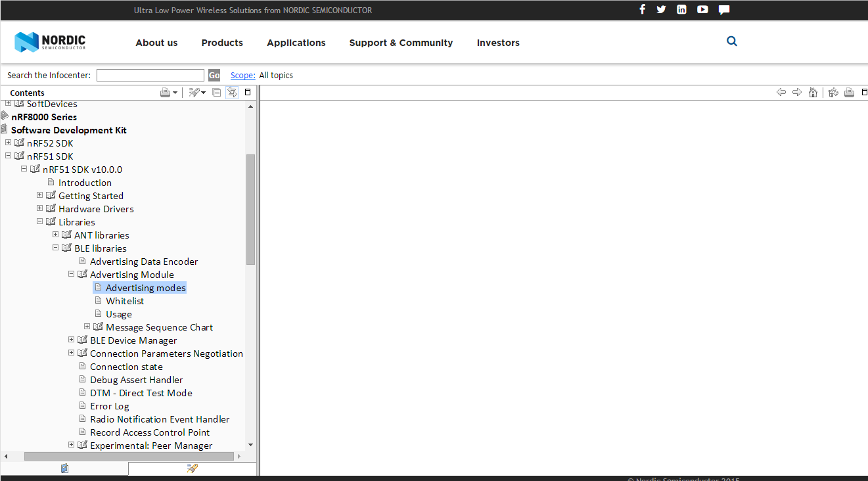Screen dimensions: 868x481
Task: Open the Error Log topic
Action: 110,406
